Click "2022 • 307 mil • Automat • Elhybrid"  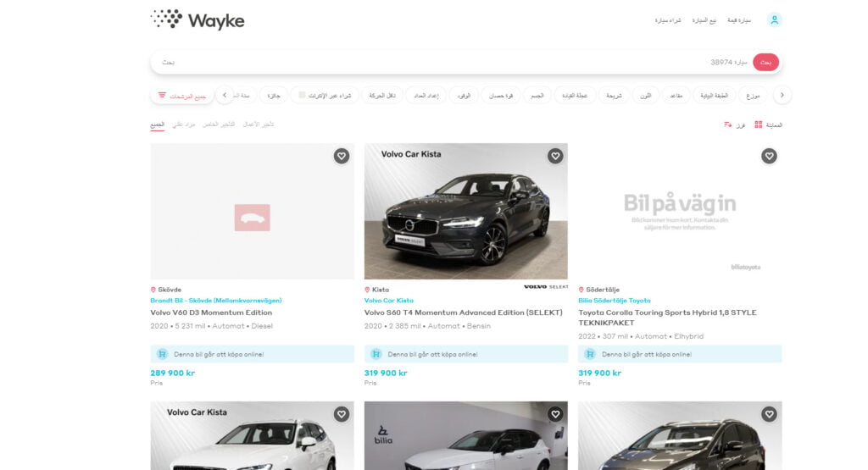coord(641,336)
